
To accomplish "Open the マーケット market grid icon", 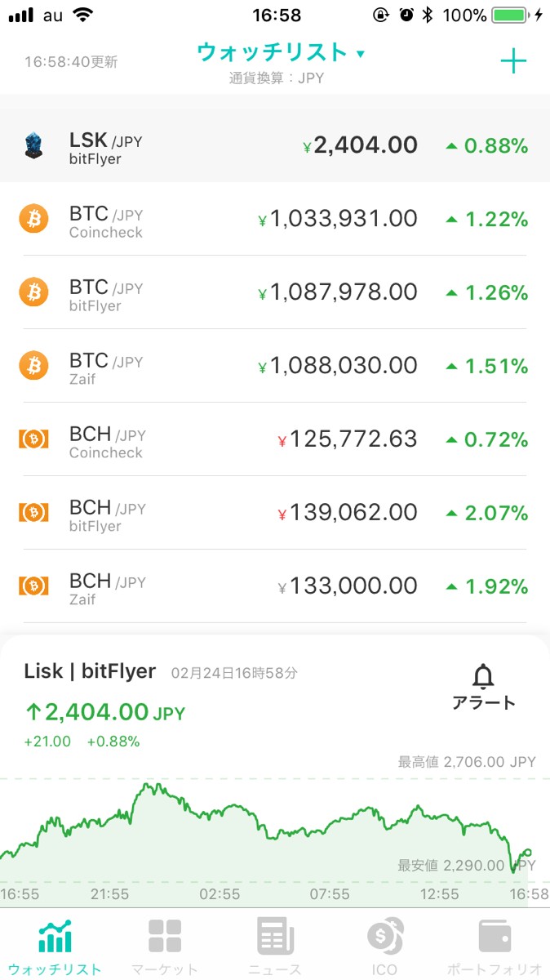I will (x=165, y=936).
